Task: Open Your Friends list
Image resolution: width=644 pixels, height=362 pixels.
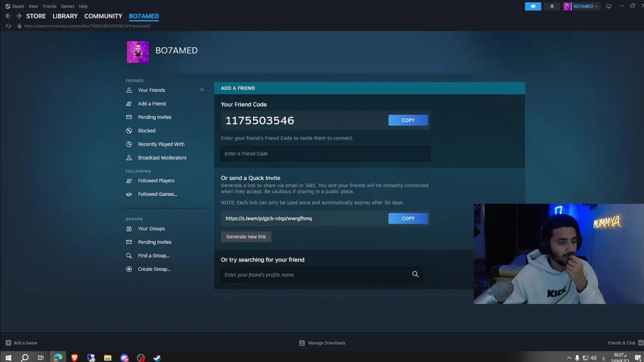Action: pos(151,90)
